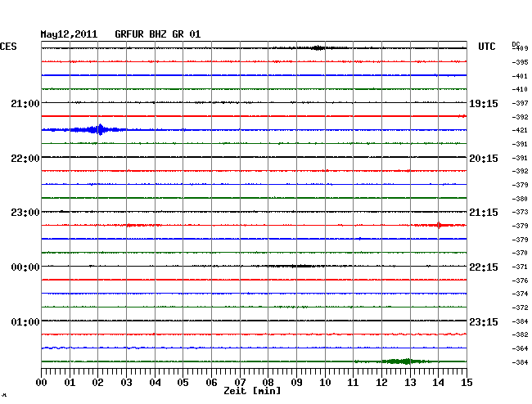
Task: Click minute 07 on time axis
Action: [x=240, y=383]
